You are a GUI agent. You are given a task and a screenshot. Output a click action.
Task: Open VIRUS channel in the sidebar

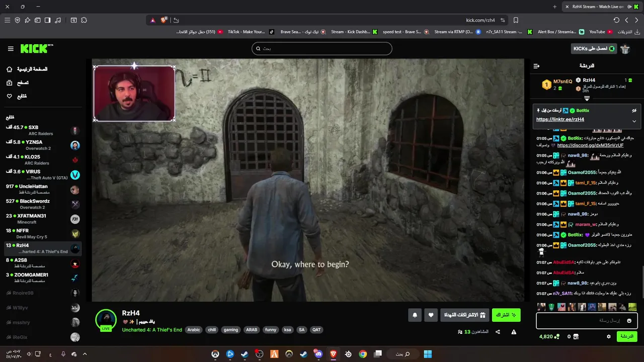(43, 174)
